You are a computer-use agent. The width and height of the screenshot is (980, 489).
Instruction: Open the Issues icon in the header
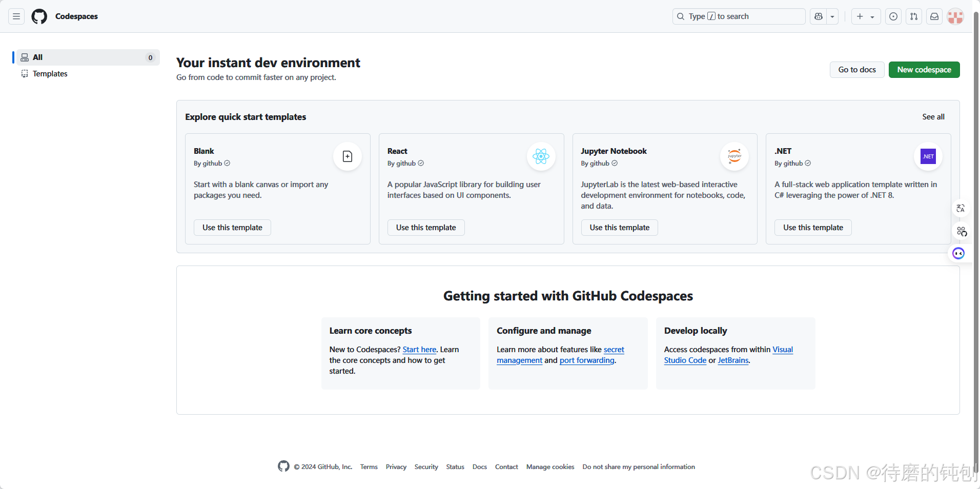pyautogui.click(x=893, y=16)
